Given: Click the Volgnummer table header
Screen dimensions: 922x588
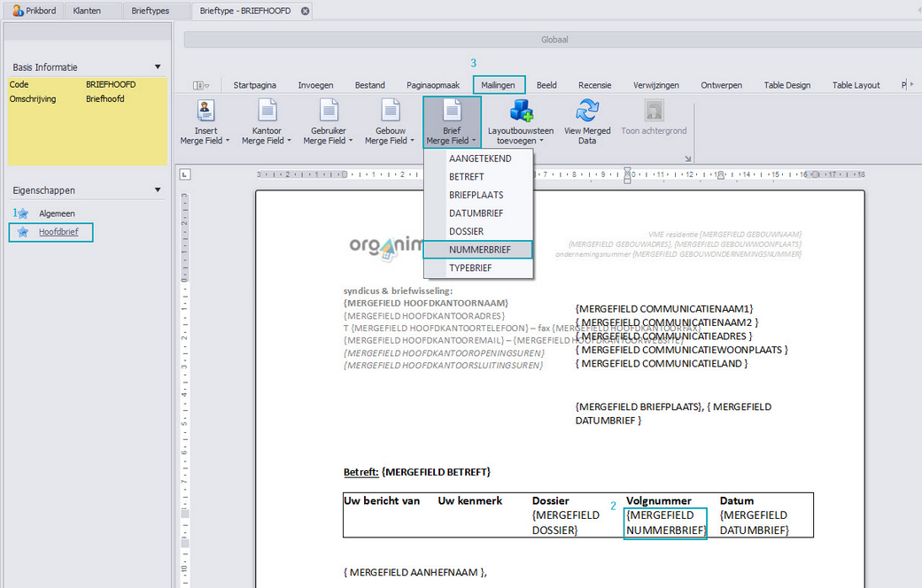Looking at the screenshot, I should click(x=659, y=501).
